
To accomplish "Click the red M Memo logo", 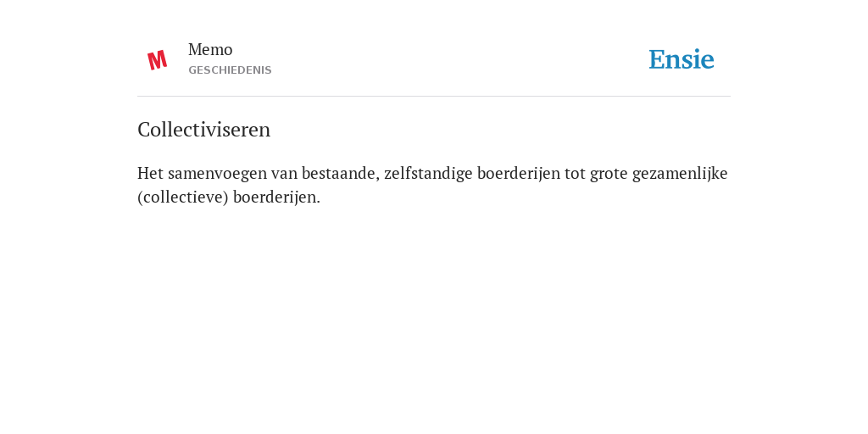I will click(157, 60).
